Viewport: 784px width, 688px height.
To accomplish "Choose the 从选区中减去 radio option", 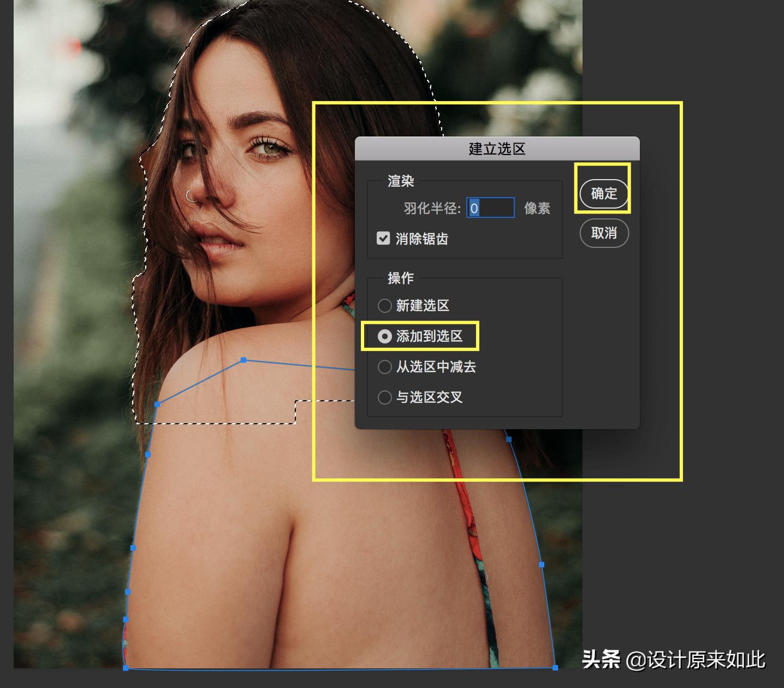I will [385, 366].
